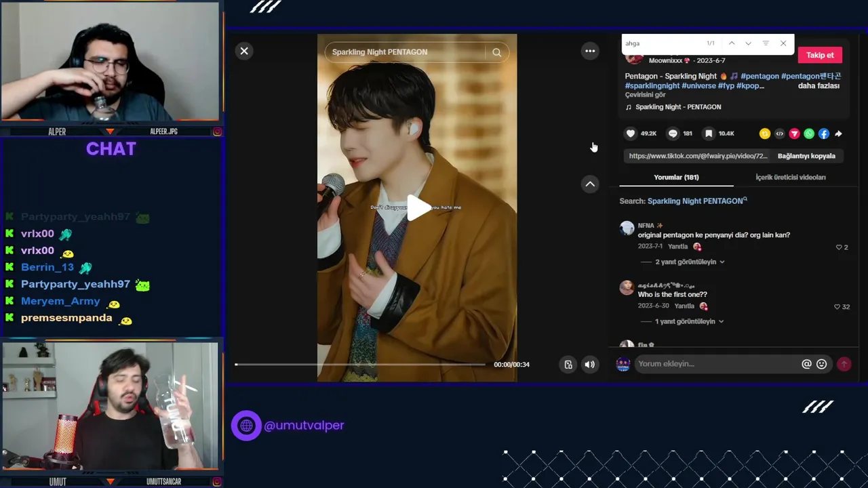The width and height of the screenshot is (868, 488).
Task: Click the tiktok.com video URL text
Action: click(698, 156)
